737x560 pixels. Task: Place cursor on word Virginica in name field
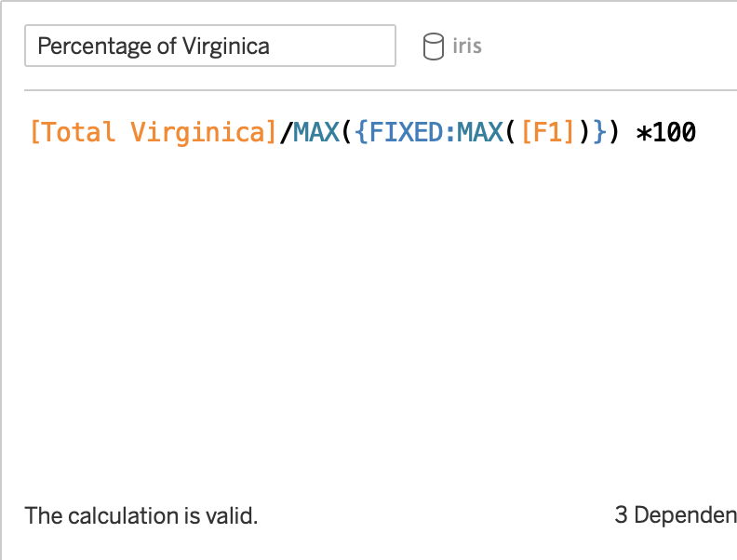tap(226, 46)
